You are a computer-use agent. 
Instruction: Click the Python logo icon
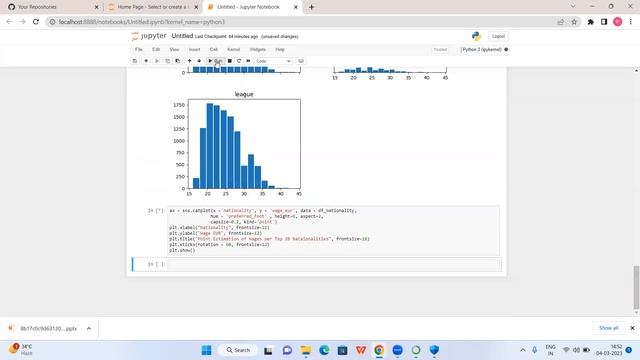(476, 36)
